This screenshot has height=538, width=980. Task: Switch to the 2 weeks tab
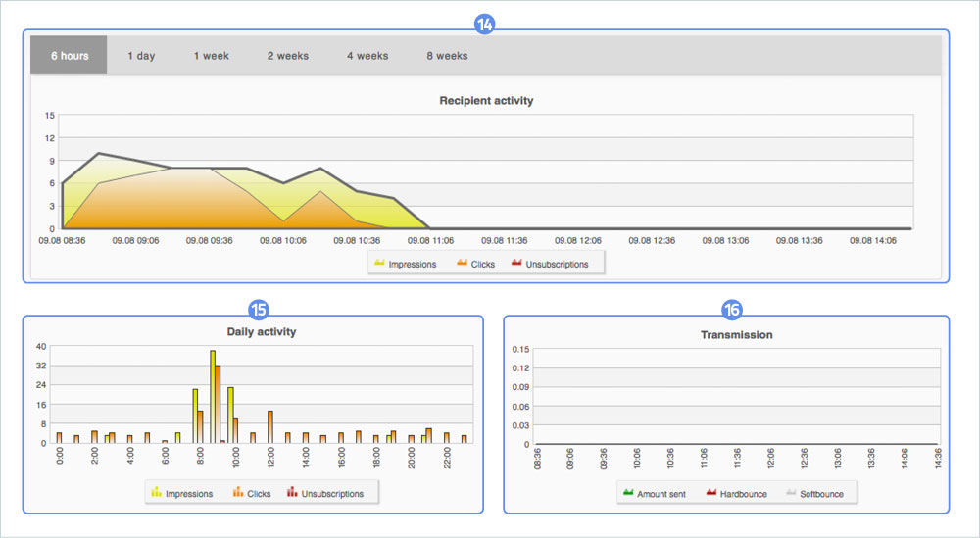[287, 56]
